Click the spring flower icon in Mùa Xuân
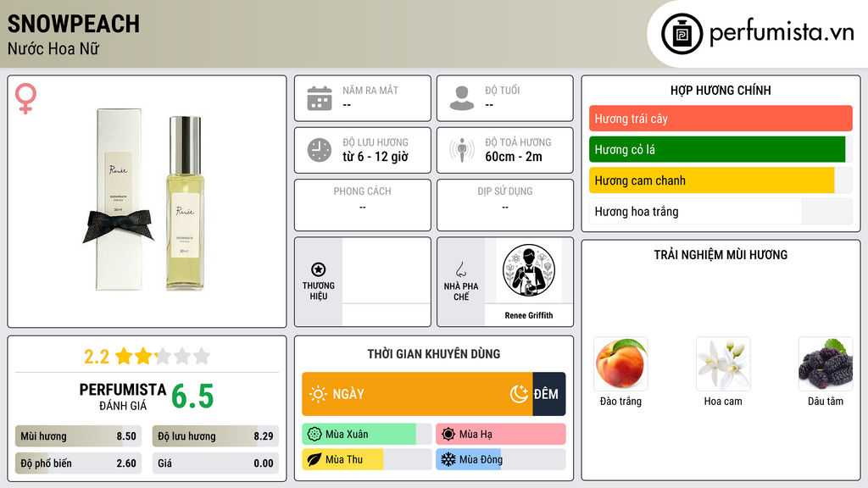 (x=314, y=435)
